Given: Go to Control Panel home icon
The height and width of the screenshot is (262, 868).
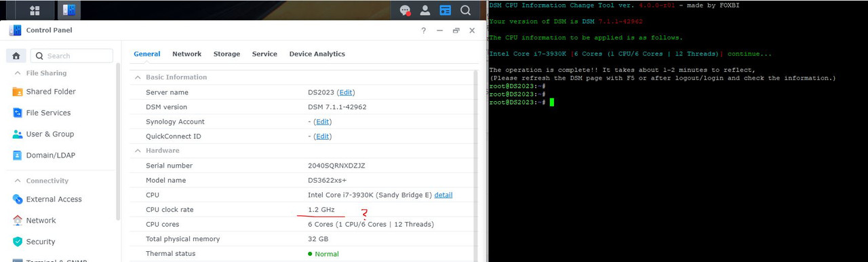Looking at the screenshot, I should pos(16,56).
